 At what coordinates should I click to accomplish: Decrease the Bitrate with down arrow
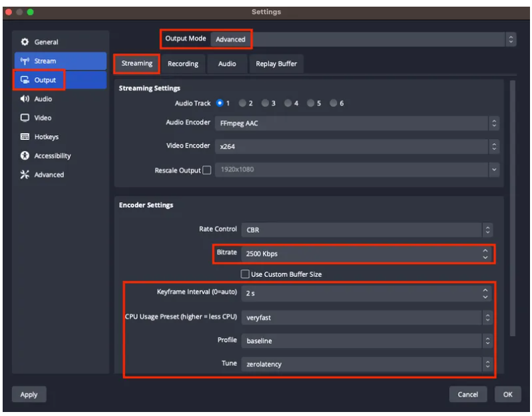click(485, 258)
